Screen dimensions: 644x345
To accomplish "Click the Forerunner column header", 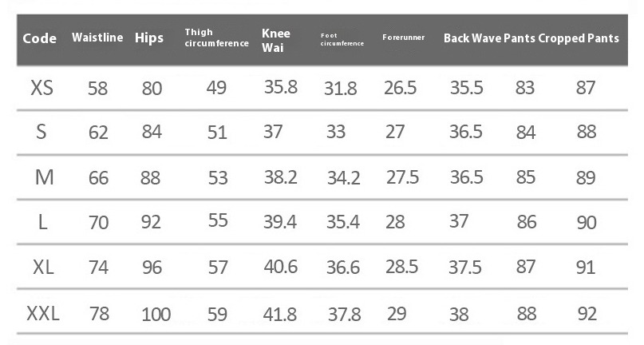I will point(403,38).
